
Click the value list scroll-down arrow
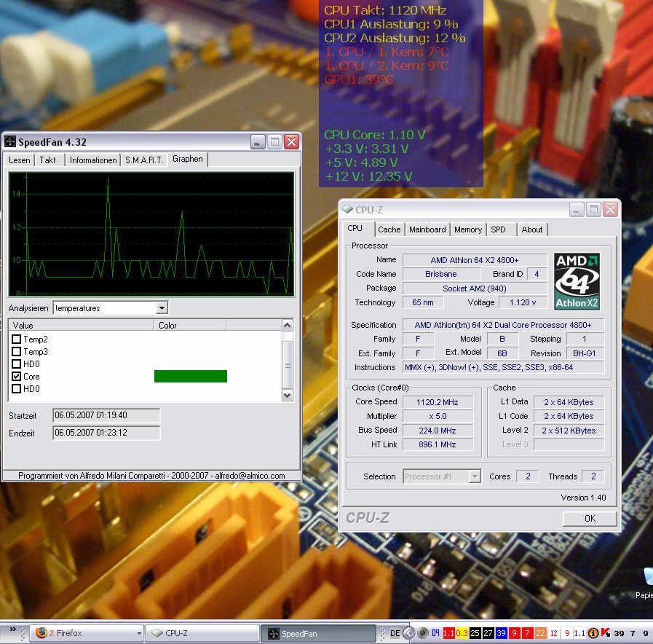(x=288, y=395)
